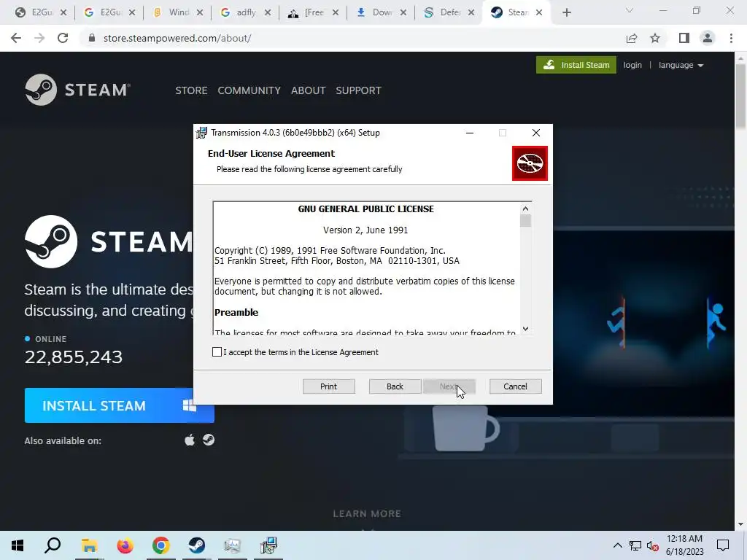Click the SteamOS download icon
747x560 pixels.
pos(208,440)
